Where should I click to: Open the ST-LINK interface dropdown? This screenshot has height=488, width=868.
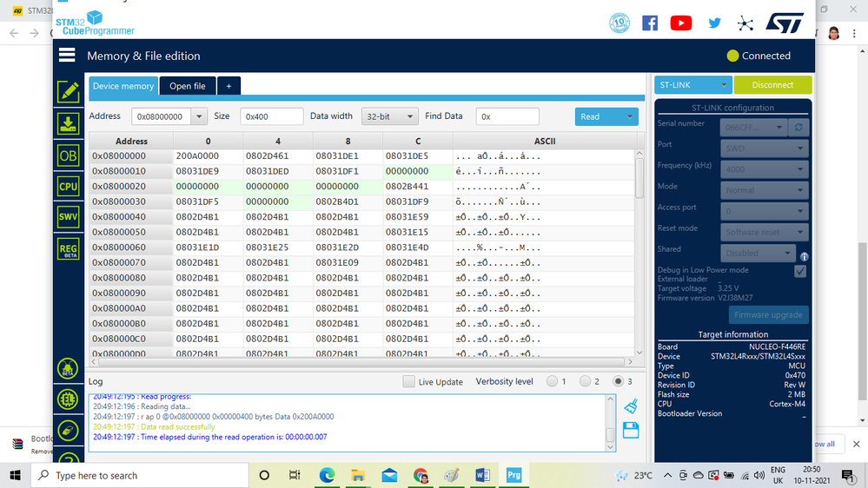point(692,85)
